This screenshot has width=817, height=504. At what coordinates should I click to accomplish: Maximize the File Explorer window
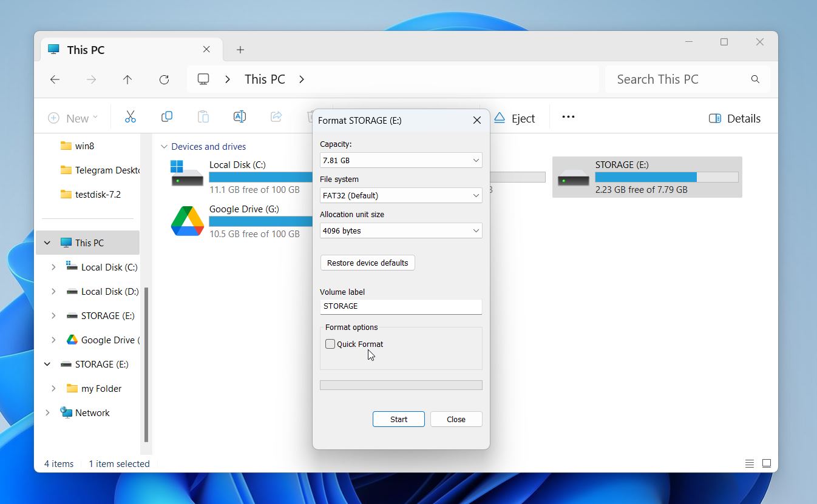pos(724,42)
